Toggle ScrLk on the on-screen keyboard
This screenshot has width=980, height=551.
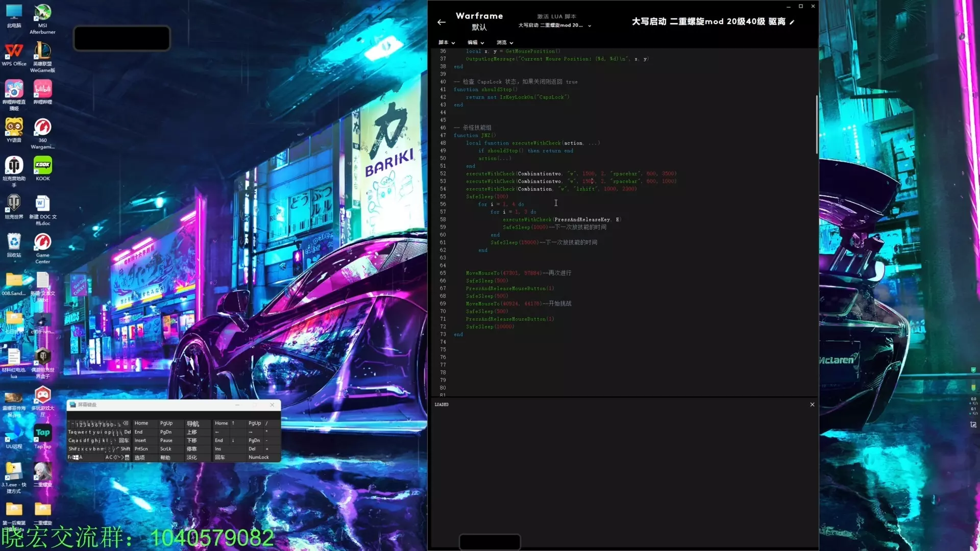pyautogui.click(x=166, y=449)
